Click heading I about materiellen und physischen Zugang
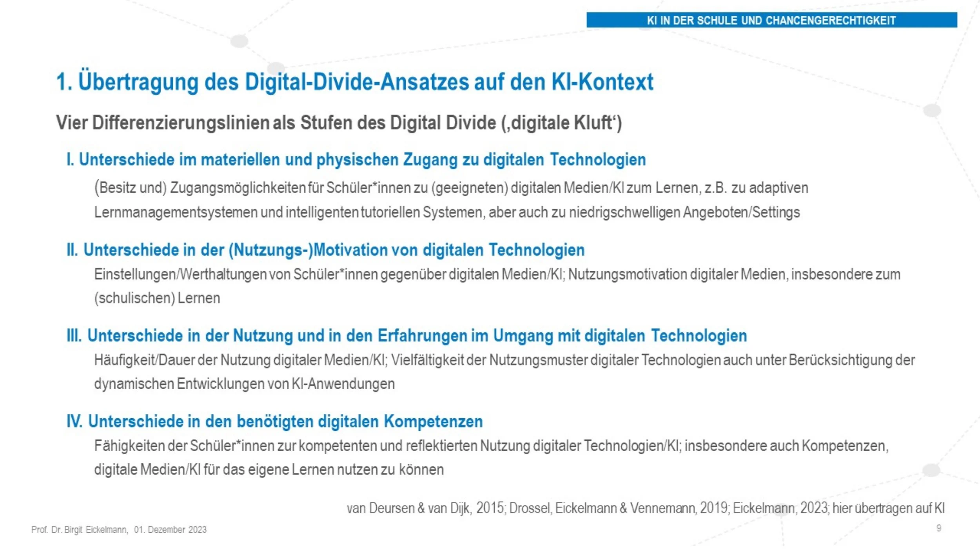The image size is (980, 557). pos(356,160)
